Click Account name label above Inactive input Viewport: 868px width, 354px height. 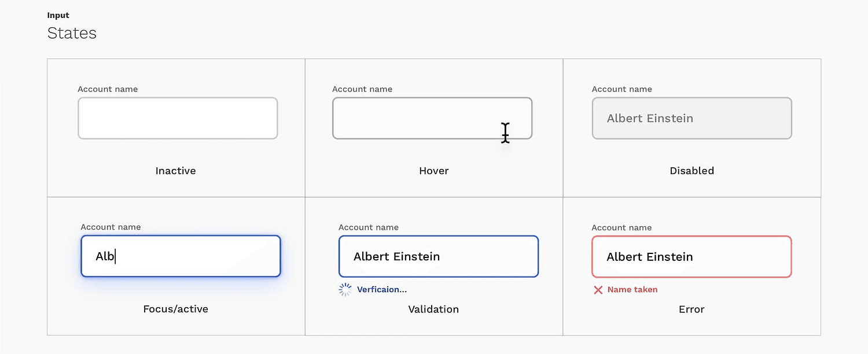108,89
